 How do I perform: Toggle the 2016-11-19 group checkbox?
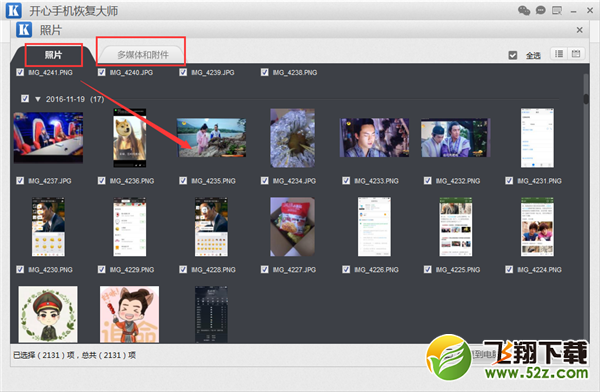[25, 99]
